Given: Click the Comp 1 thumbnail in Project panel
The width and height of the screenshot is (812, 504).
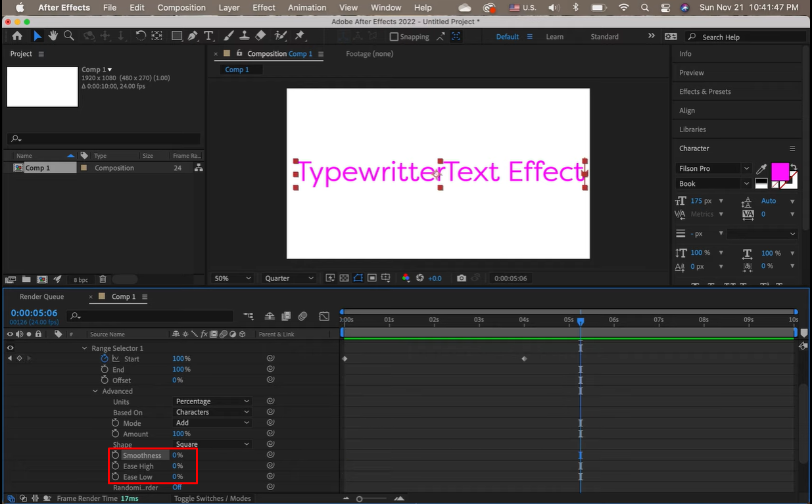Looking at the screenshot, I should (x=42, y=86).
